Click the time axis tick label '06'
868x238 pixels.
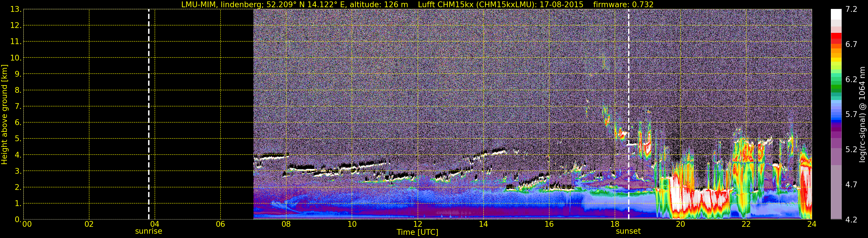pos(220,224)
